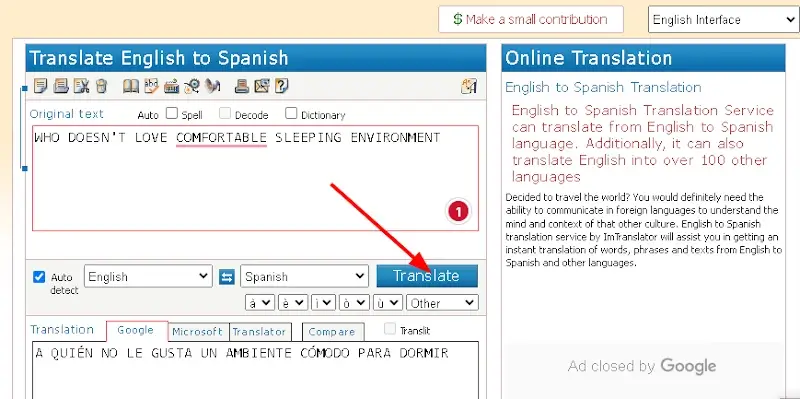Open help via question mark icon
Image resolution: width=800 pixels, height=399 pixels.
(282, 85)
